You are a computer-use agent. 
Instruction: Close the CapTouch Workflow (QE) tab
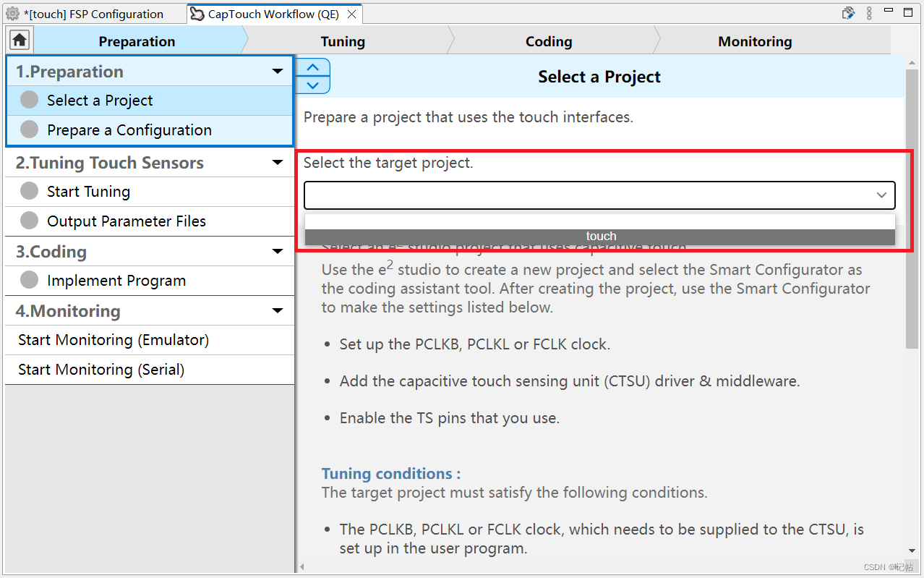coord(351,14)
